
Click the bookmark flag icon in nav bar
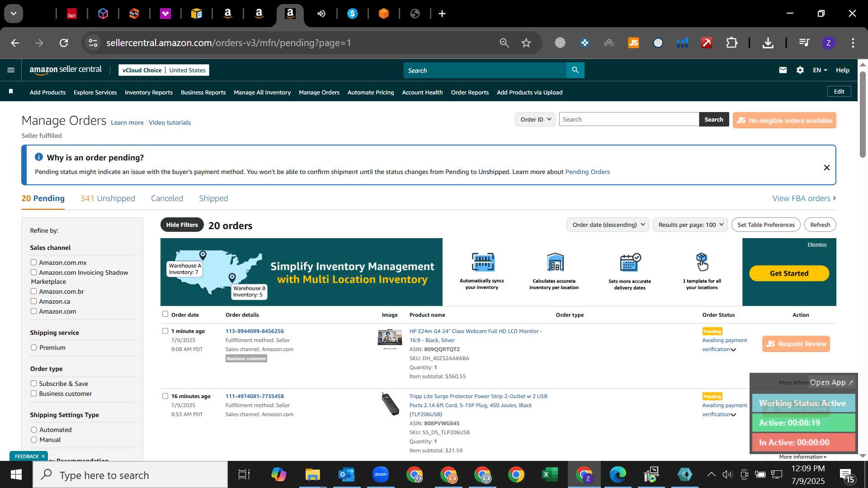click(x=11, y=92)
